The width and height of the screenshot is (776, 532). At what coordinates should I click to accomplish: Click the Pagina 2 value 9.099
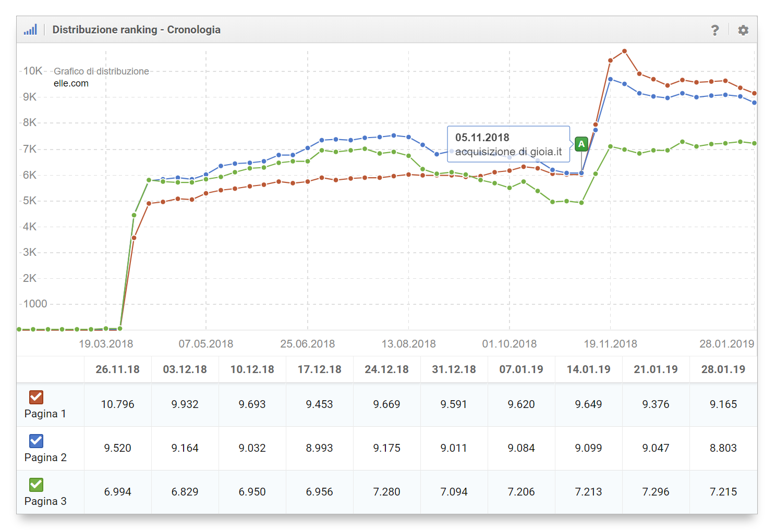pyautogui.click(x=588, y=448)
